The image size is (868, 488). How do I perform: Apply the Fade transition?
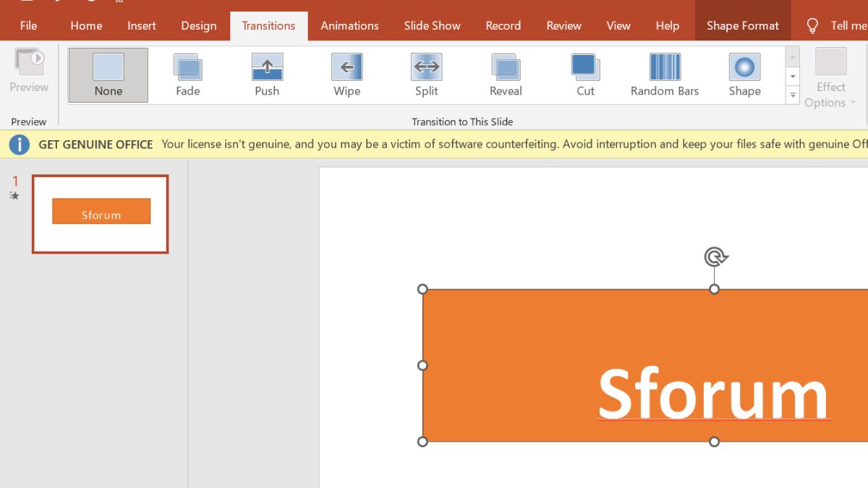point(187,74)
